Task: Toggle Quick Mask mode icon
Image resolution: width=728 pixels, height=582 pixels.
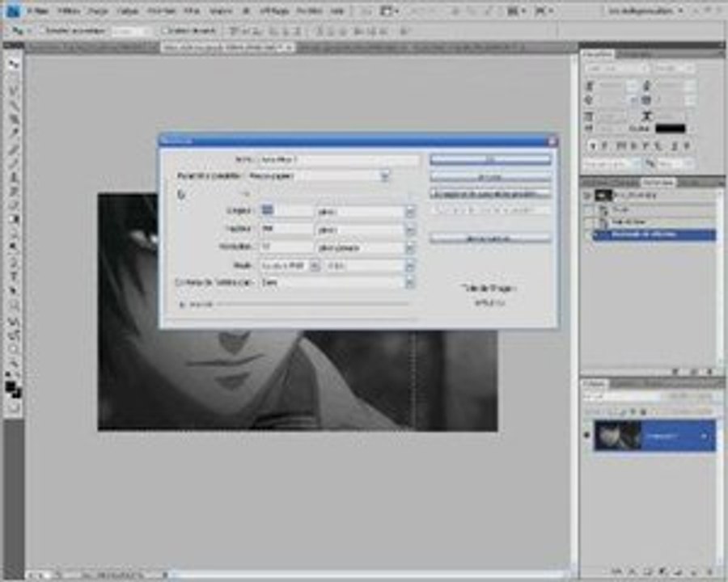Action: point(14,407)
